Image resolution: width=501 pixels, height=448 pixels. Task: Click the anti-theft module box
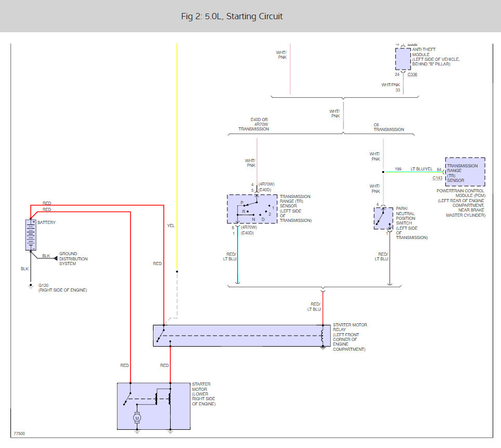pyautogui.click(x=403, y=59)
